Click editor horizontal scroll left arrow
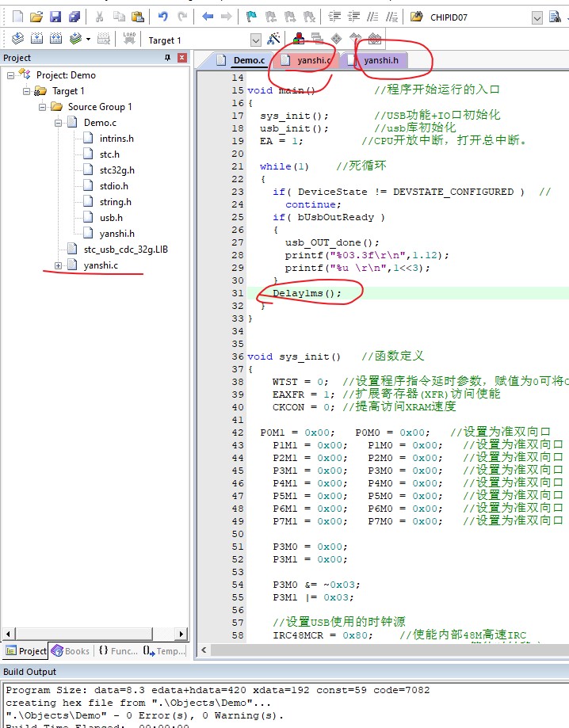Screen dimensions: 569x728 click(204, 650)
